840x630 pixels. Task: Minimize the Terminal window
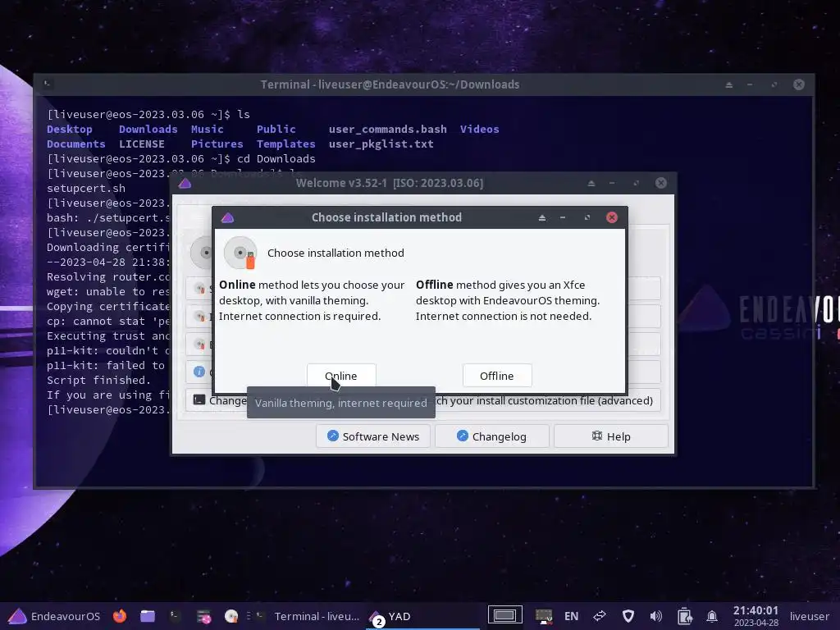[750, 84]
